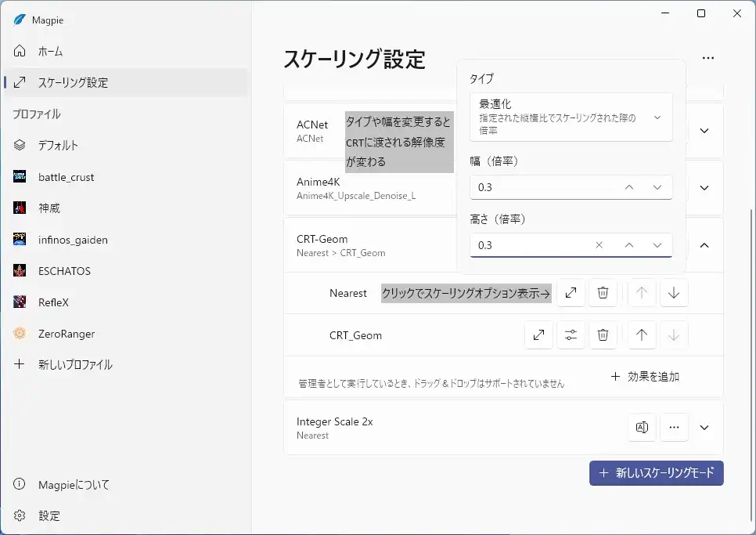This screenshot has width=756, height=535.
Task: Increase 幅 (倍率) with the up arrow
Action: [x=628, y=188]
